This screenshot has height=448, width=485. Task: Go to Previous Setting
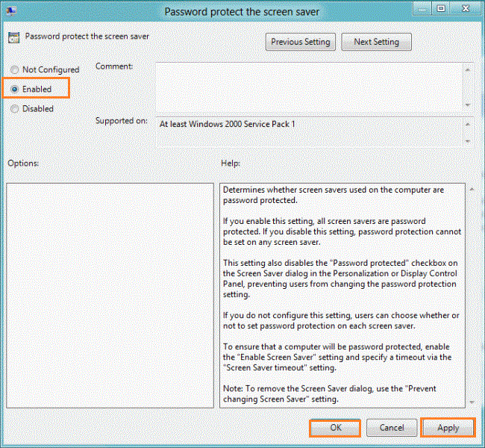pyautogui.click(x=301, y=42)
